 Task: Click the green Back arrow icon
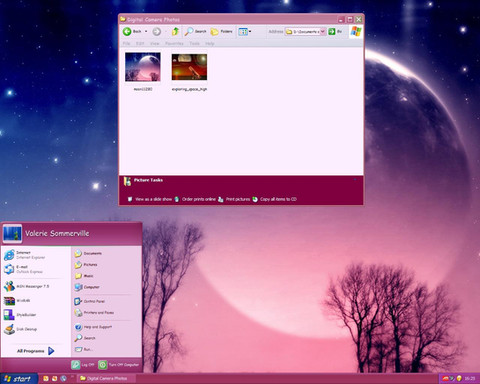[127, 31]
